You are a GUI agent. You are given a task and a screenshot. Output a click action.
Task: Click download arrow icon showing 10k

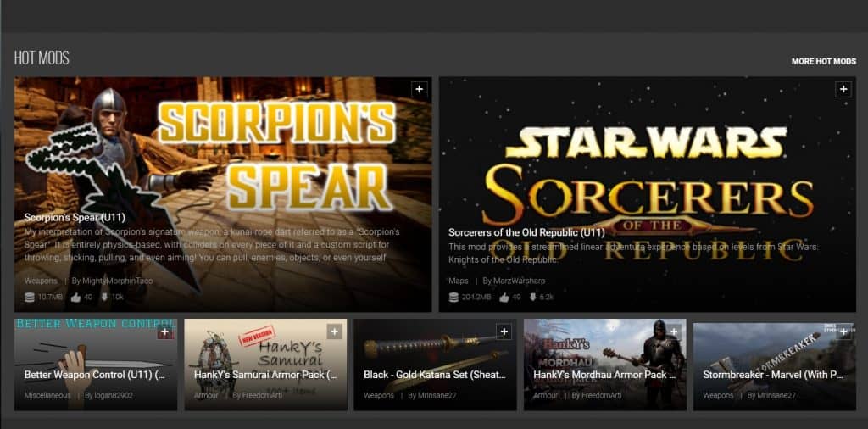pos(104,298)
